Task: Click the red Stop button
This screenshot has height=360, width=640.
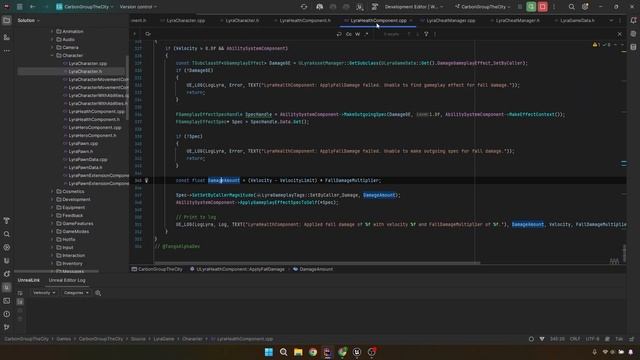Action: (x=542, y=7)
